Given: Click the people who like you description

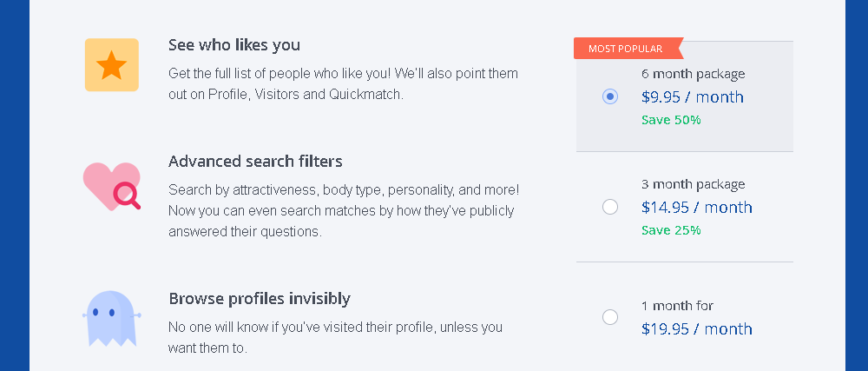Looking at the screenshot, I should coord(343,83).
